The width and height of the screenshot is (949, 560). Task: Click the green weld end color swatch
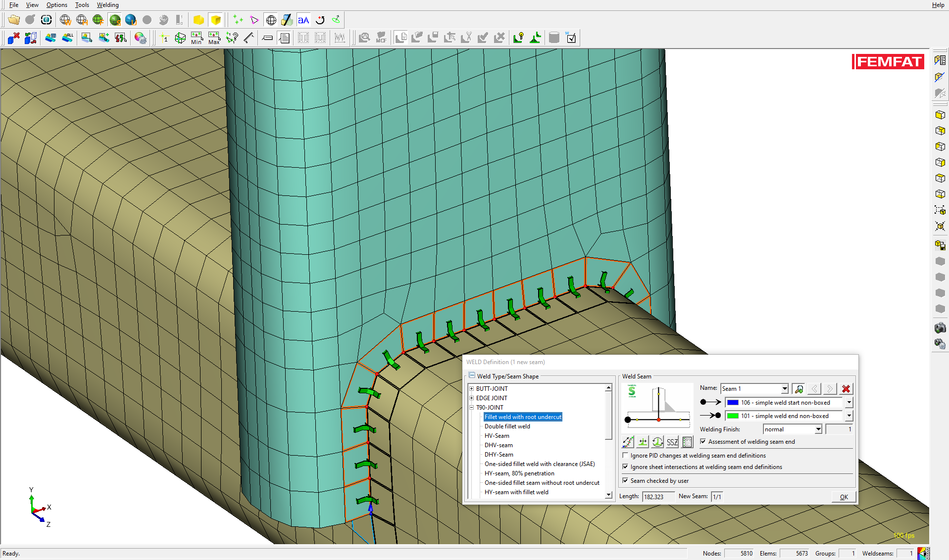point(733,416)
